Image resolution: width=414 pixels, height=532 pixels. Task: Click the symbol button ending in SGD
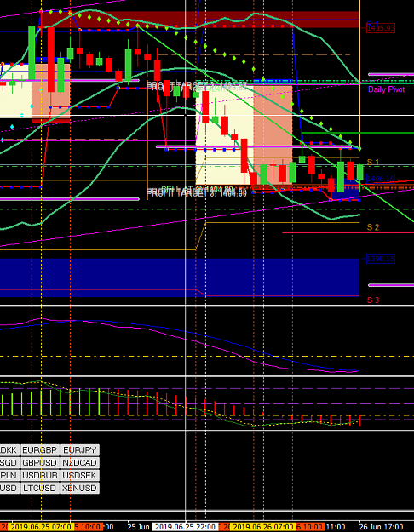point(9,463)
